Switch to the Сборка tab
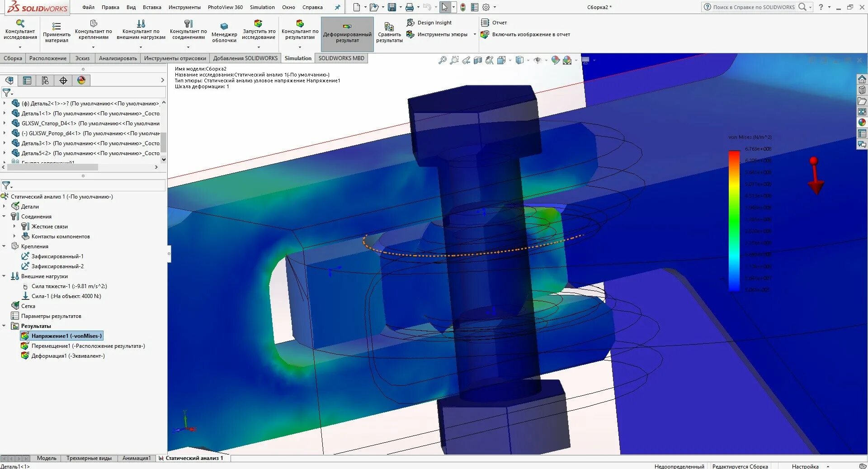The image size is (868, 469). 13,58
